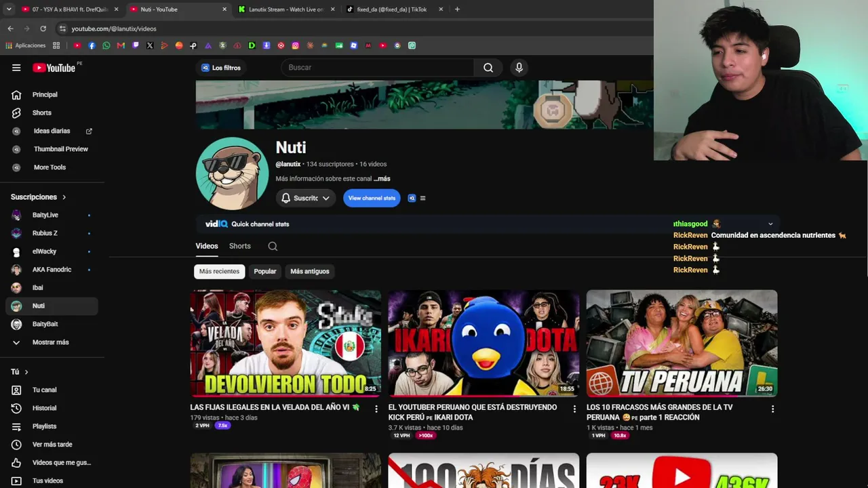Go back in browser history
Screen dimensions: 868x488
[10, 28]
